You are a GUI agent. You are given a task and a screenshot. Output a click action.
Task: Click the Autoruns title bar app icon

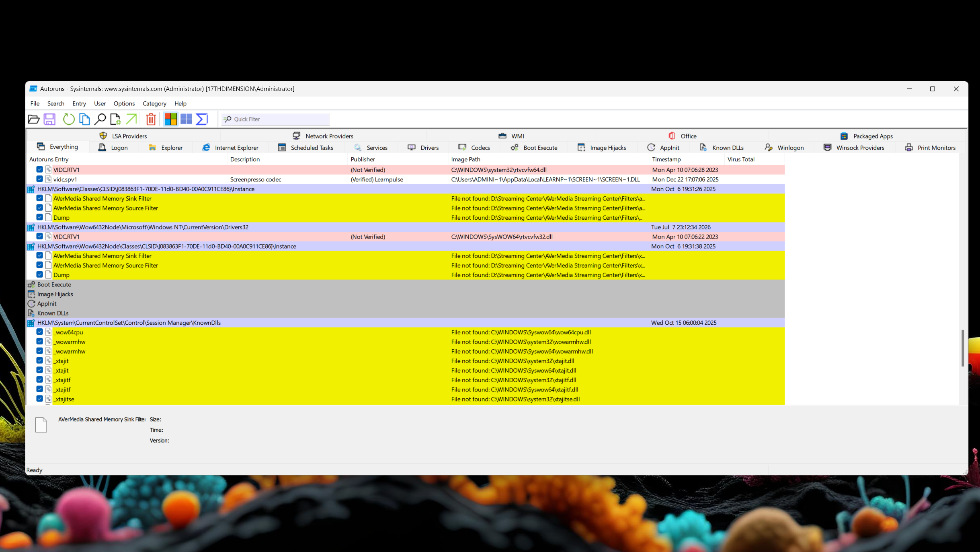pyautogui.click(x=33, y=89)
